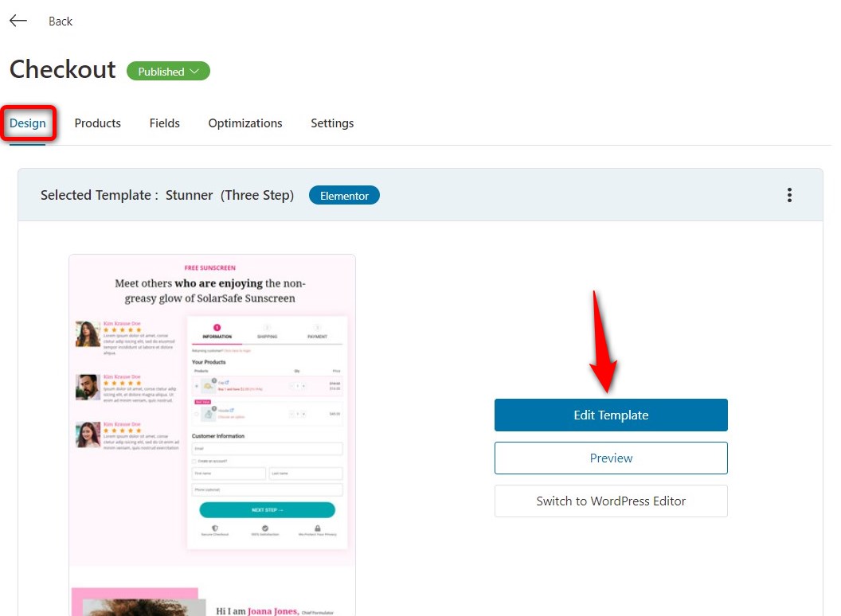This screenshot has height=616, width=841.
Task: Switch to the Products tab
Action: (x=97, y=123)
